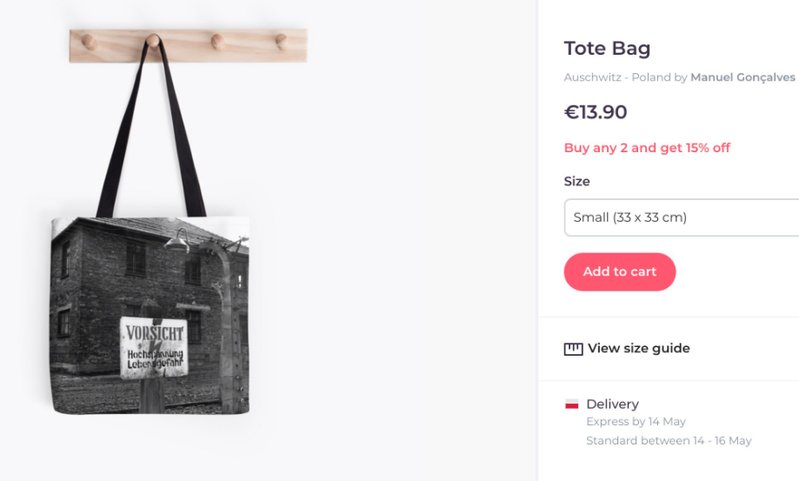Screen dimensions: 799x481
Task: Click the Delivery heading
Action: click(x=612, y=404)
